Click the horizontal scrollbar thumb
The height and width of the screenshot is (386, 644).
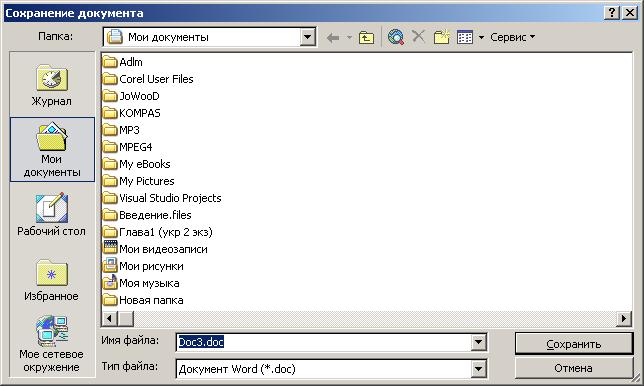[x=126, y=318]
